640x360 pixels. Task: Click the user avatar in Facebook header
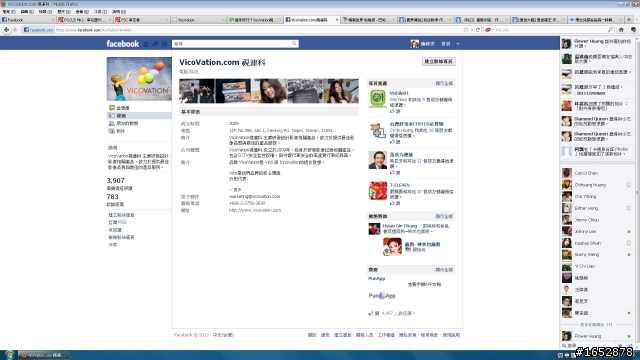pyautogui.click(x=415, y=44)
